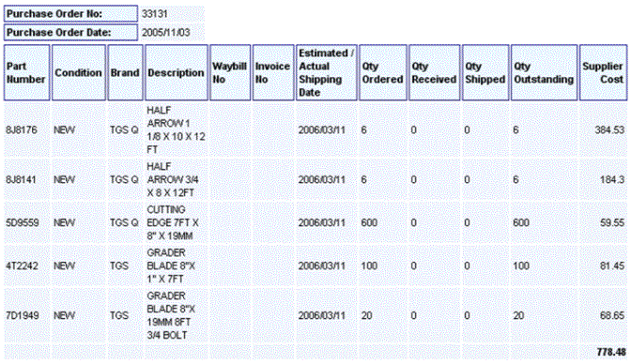The width and height of the screenshot is (631, 364).
Task: Select the Qty Ordered column header
Action: point(383,72)
